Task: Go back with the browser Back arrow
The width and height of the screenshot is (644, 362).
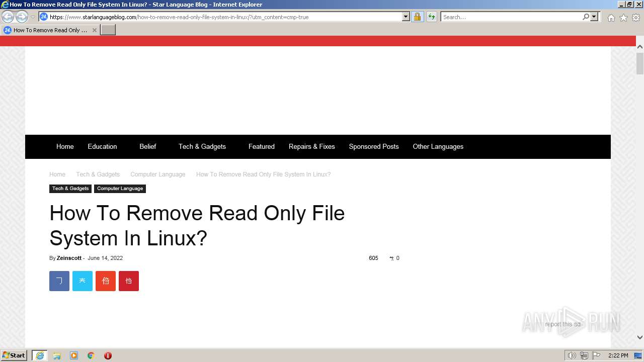Action: [8, 17]
